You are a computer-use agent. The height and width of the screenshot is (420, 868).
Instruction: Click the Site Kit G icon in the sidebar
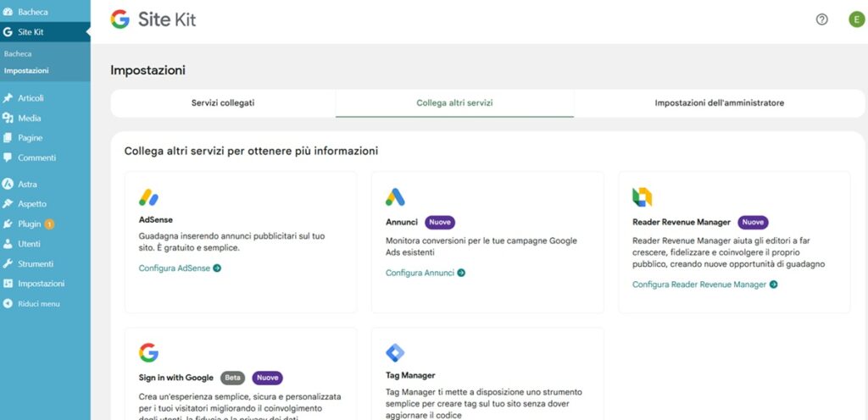(8, 32)
